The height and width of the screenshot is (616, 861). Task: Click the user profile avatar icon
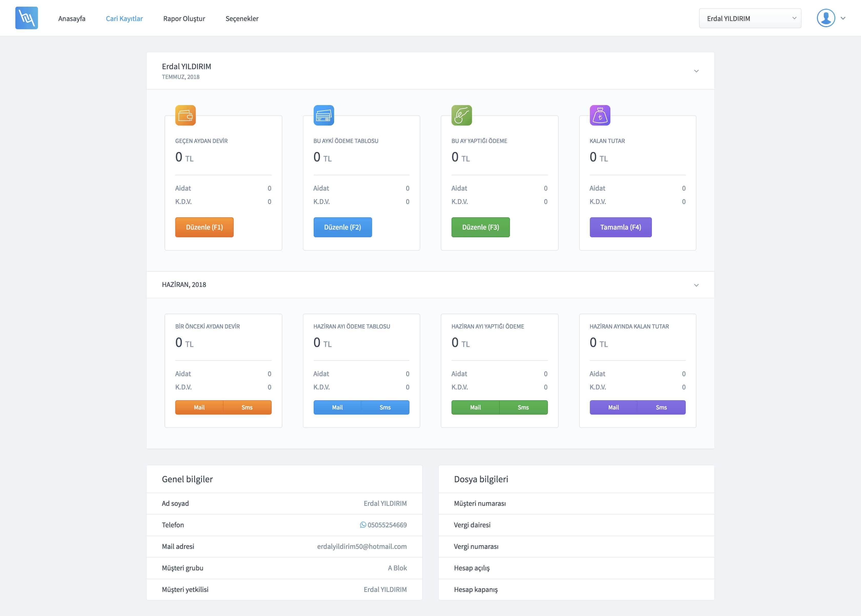[x=826, y=18]
